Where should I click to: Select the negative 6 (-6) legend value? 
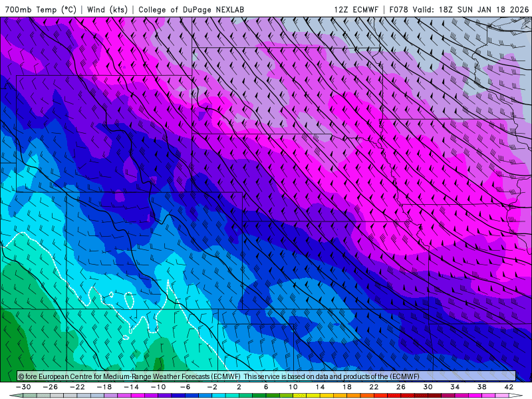coord(186,387)
